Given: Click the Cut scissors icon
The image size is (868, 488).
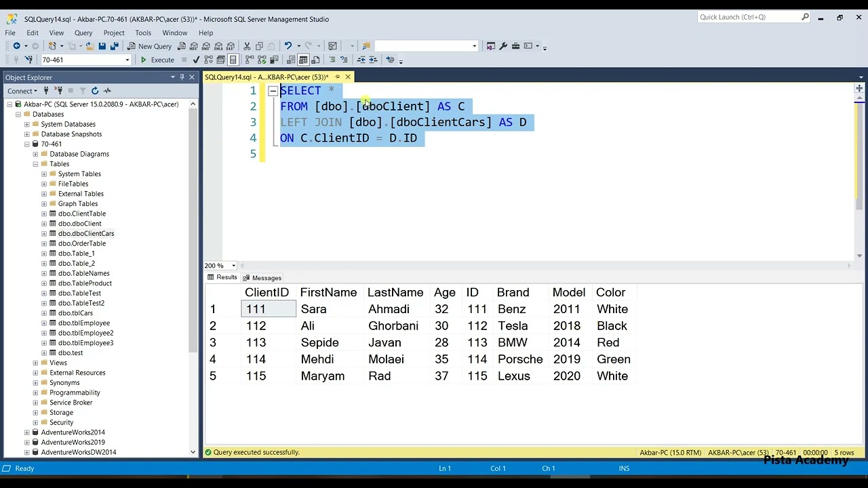Looking at the screenshot, I should 247,46.
